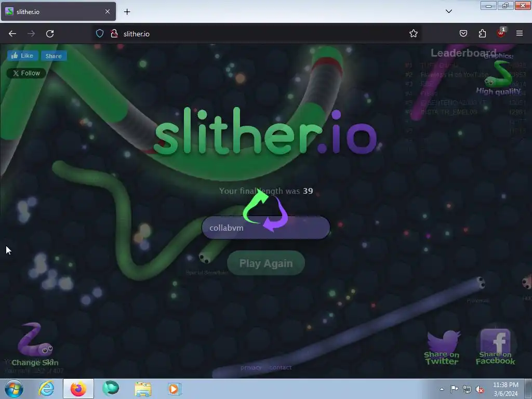The width and height of the screenshot is (532, 399).
Task: Click the Play Again button
Action: point(265,263)
